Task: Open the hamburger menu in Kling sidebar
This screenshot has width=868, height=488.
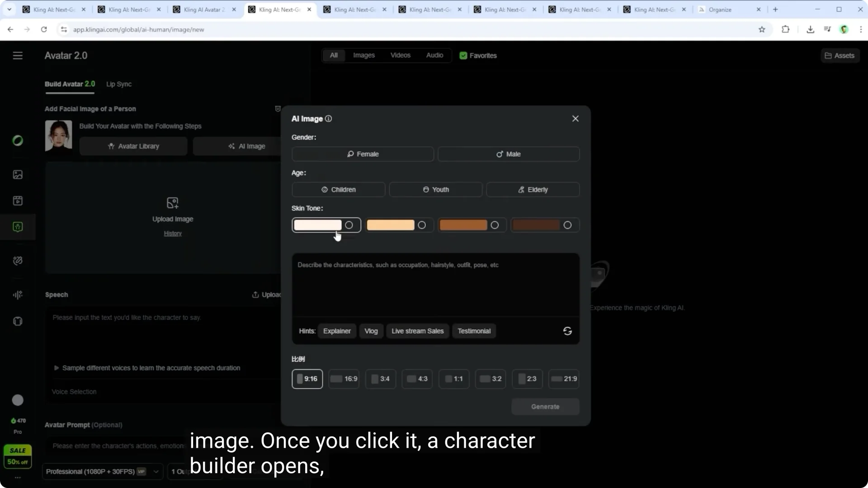Action: [x=18, y=56]
